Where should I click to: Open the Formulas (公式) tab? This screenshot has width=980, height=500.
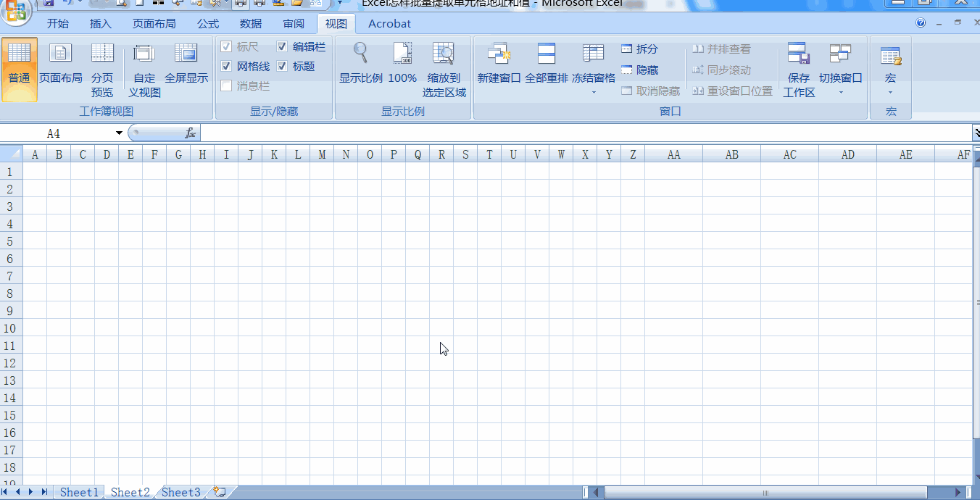click(208, 23)
